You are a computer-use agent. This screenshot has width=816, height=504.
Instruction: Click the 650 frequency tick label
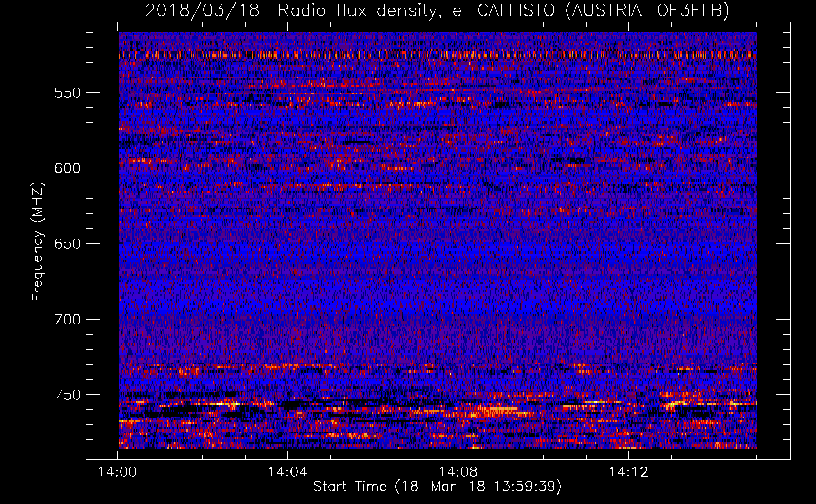68,244
